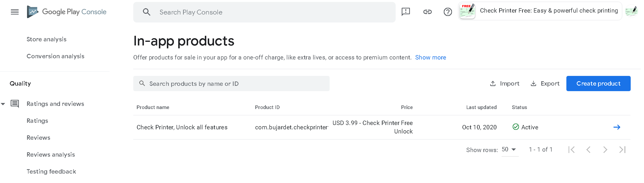Open the feedback announcement icon
The height and width of the screenshot is (183, 644).
[x=406, y=12]
